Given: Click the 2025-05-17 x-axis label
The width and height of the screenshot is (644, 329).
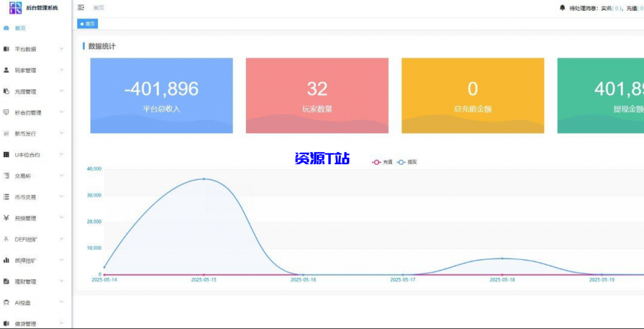Looking at the screenshot, I should click(402, 280).
